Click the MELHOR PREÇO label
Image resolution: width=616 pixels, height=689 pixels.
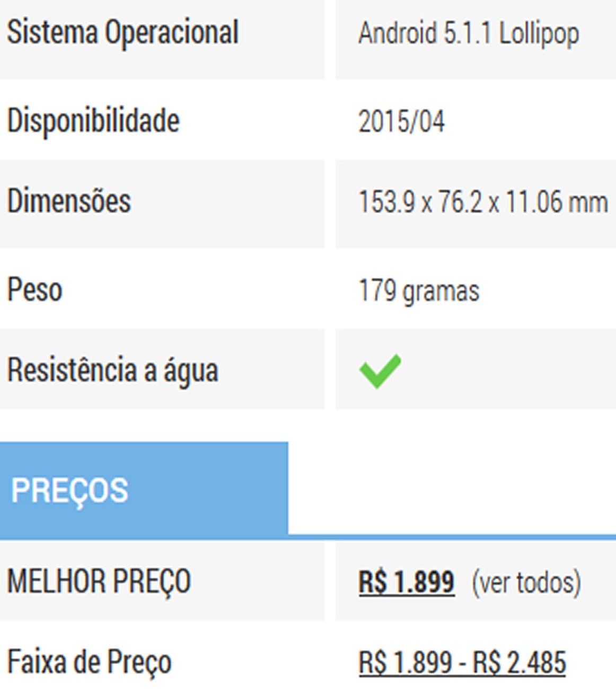click(99, 581)
